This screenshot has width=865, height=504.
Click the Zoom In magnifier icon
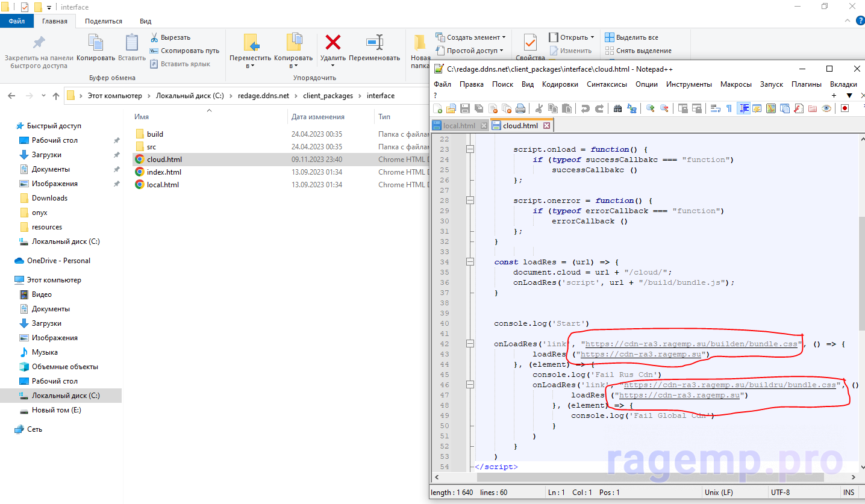click(650, 108)
